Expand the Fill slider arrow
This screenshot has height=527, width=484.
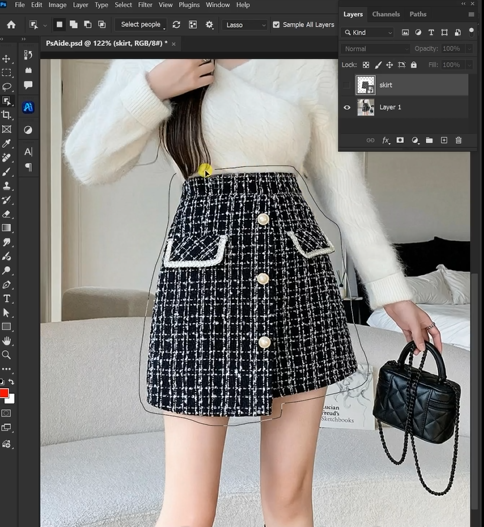[x=470, y=65]
